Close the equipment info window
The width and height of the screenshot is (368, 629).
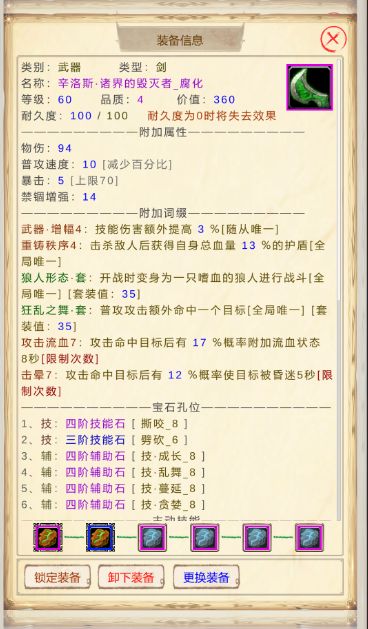click(333, 39)
